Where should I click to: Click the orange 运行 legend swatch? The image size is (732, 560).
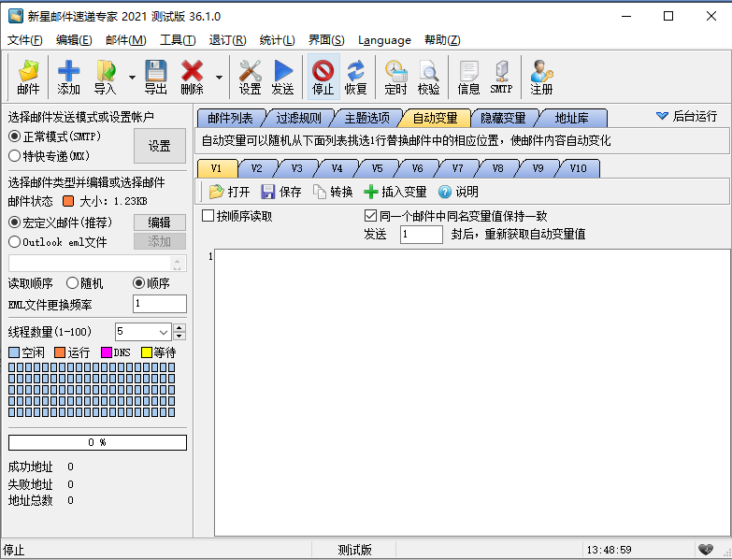[60, 352]
